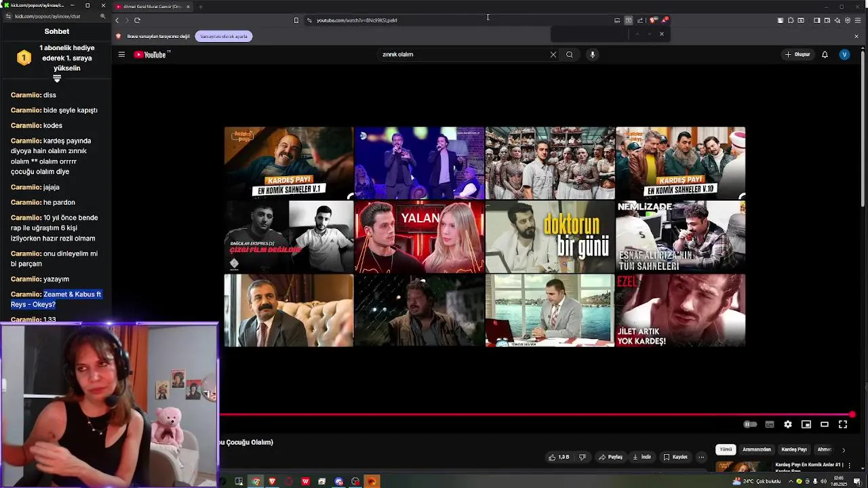Open a new browser tab

[200, 7]
